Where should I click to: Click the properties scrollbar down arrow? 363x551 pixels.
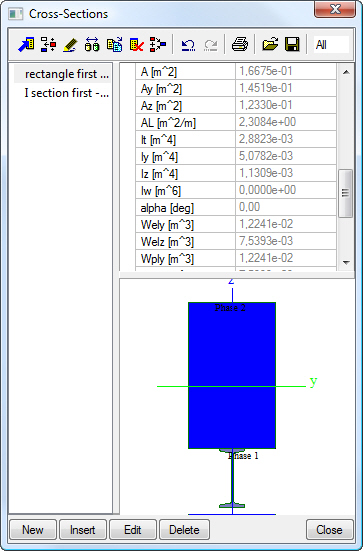pyautogui.click(x=346, y=262)
